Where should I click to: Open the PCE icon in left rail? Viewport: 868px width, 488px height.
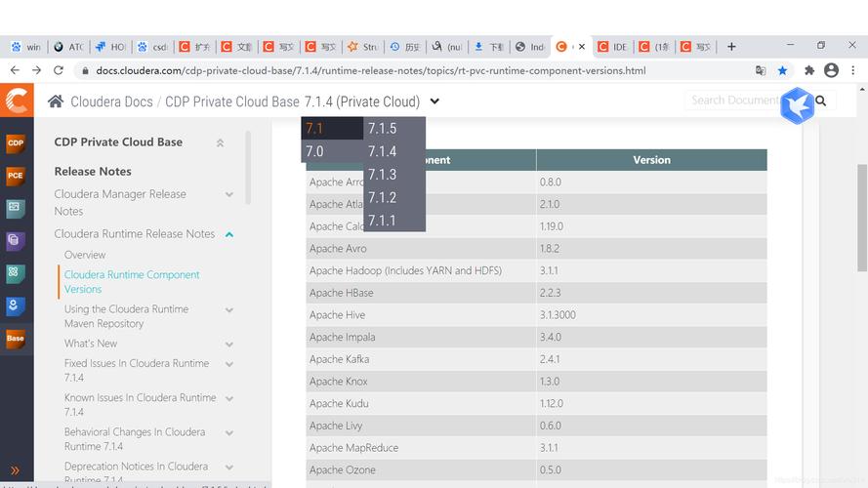tap(16, 176)
